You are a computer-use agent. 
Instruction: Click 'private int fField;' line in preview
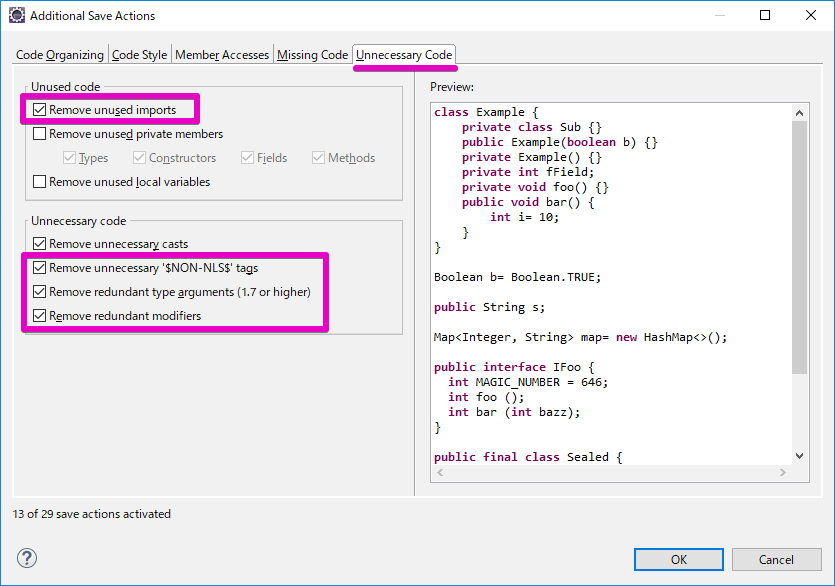click(x=528, y=172)
